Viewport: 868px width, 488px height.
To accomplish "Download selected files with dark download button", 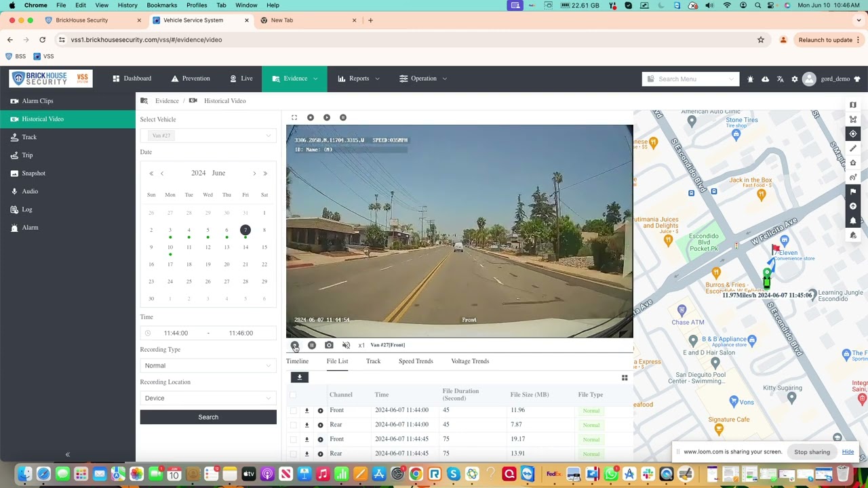I will 299,378.
